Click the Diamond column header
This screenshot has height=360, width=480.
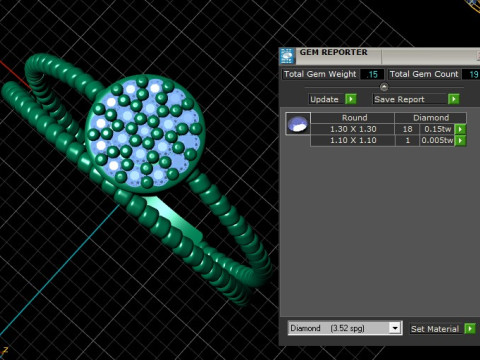pyautogui.click(x=431, y=118)
